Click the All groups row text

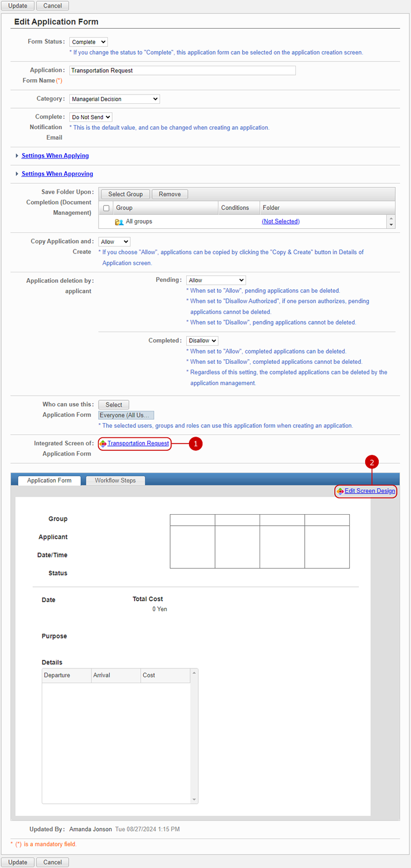(x=139, y=222)
